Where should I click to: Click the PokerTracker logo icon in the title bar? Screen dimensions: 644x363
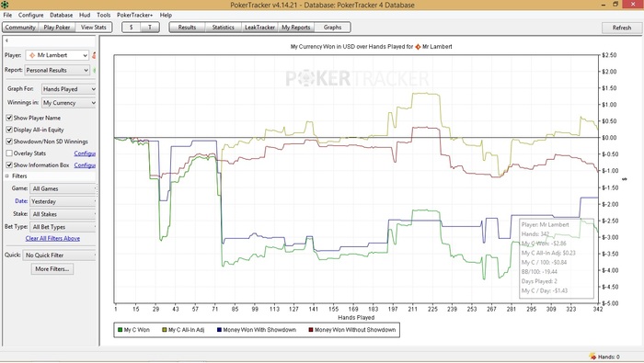point(5,5)
